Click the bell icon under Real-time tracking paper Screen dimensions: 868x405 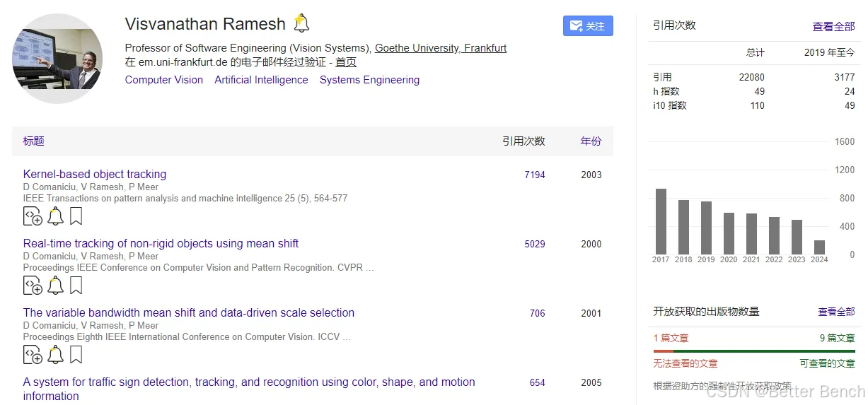[55, 286]
